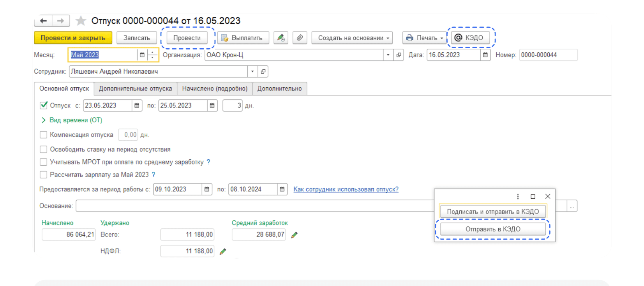Uncheck the Отпуск checkbox

(44, 105)
